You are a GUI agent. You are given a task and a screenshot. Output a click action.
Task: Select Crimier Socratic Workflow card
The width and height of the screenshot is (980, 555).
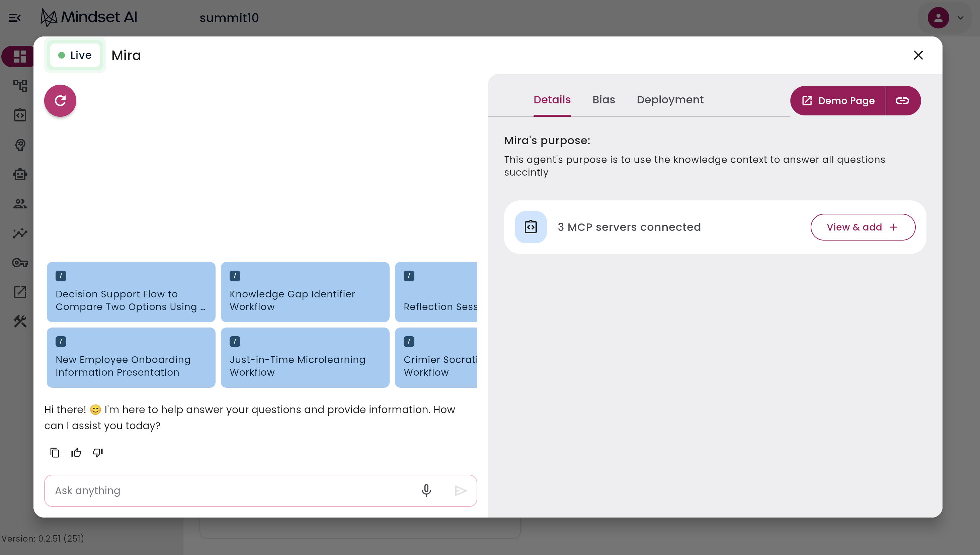436,358
